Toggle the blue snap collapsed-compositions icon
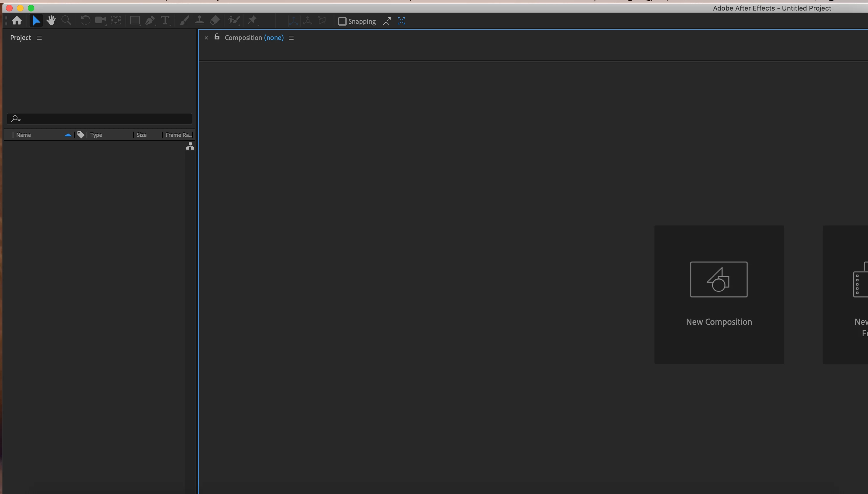Screen dimensions: 868x494 click(x=401, y=21)
